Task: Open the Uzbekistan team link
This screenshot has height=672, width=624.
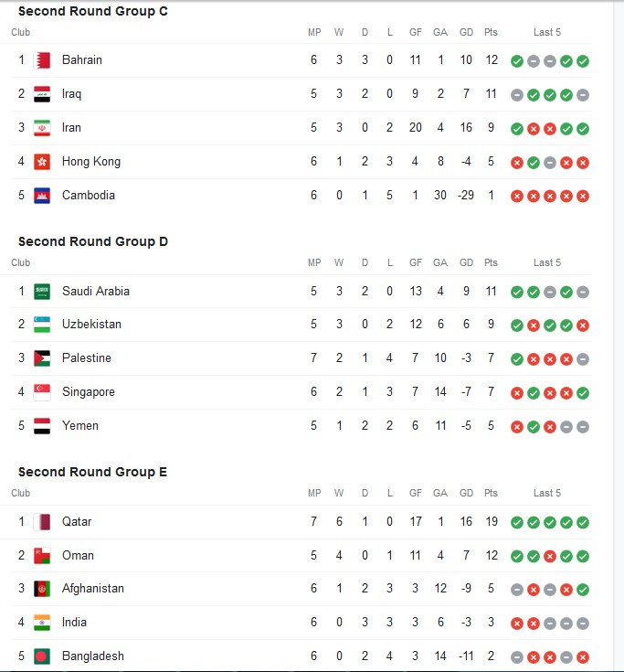Action: [91, 324]
